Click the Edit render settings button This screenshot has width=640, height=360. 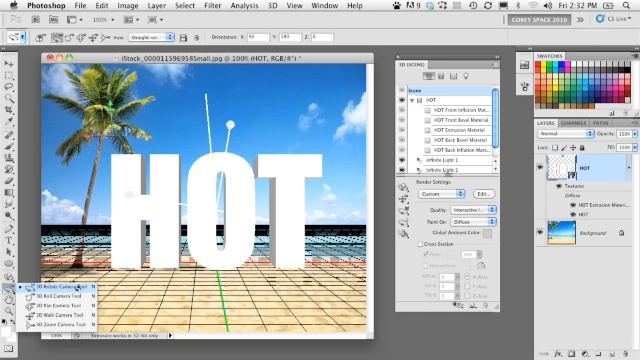click(x=484, y=194)
